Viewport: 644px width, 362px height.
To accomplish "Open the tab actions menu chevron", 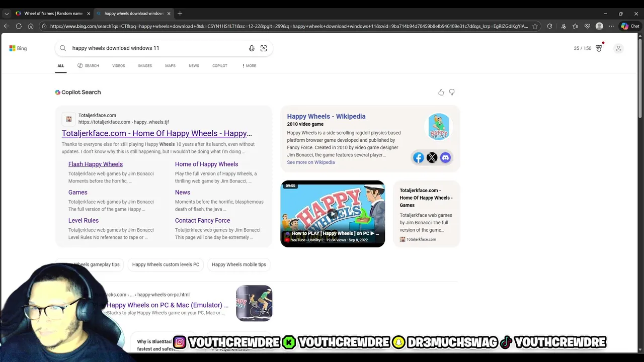I will pos(7,14).
